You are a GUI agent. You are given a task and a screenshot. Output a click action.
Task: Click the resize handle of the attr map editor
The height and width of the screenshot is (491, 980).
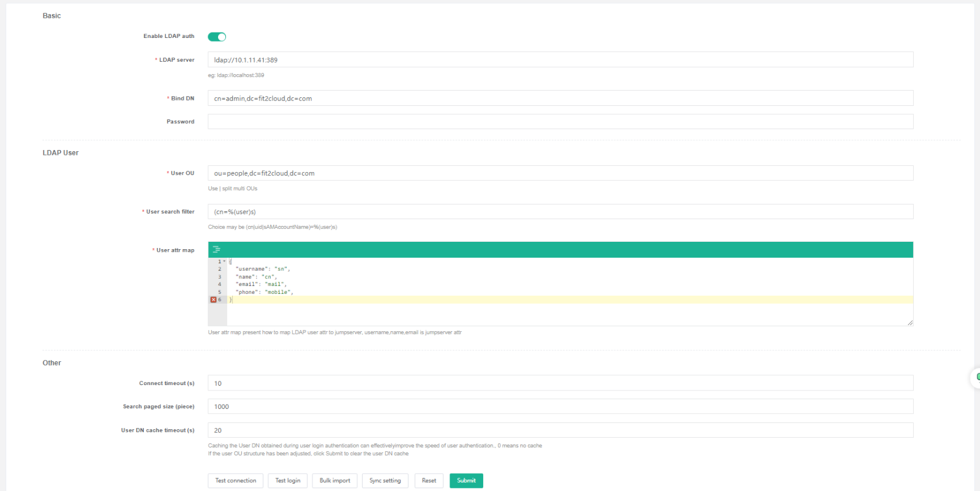[x=910, y=323]
